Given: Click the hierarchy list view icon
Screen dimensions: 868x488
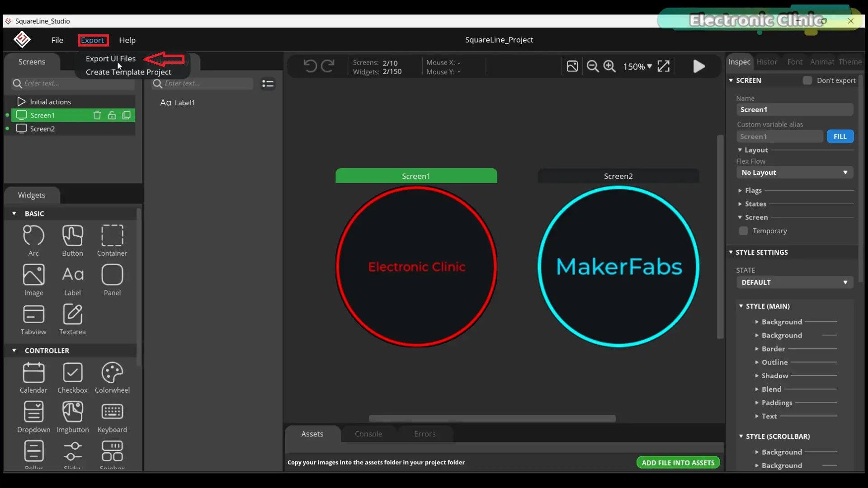Looking at the screenshot, I should pos(268,84).
